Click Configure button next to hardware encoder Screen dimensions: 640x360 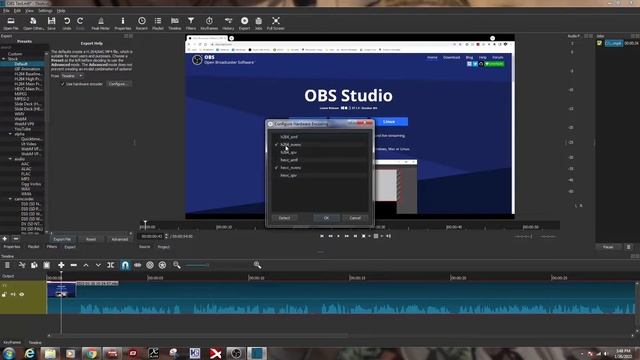coord(119,84)
